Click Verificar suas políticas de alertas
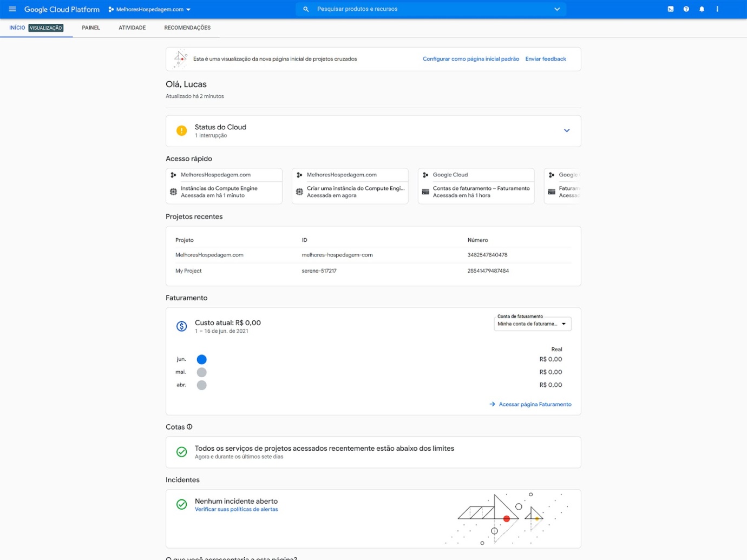 [x=236, y=509]
